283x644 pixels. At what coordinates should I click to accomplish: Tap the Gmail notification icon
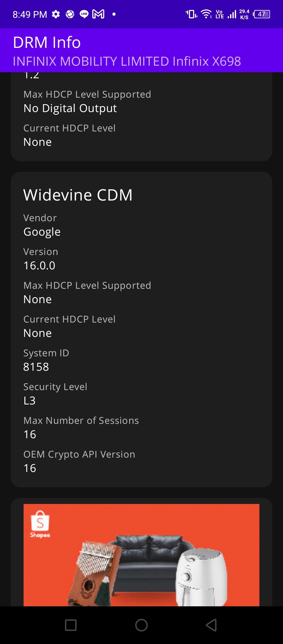[98, 14]
